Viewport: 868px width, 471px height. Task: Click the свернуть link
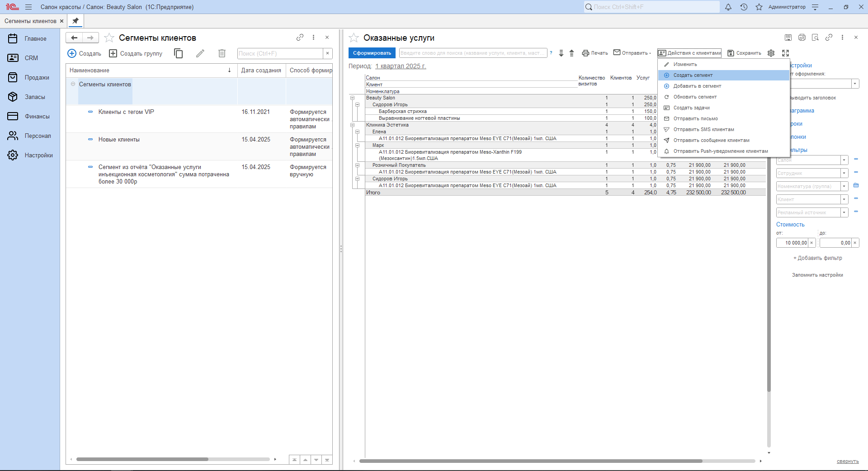tap(848, 461)
